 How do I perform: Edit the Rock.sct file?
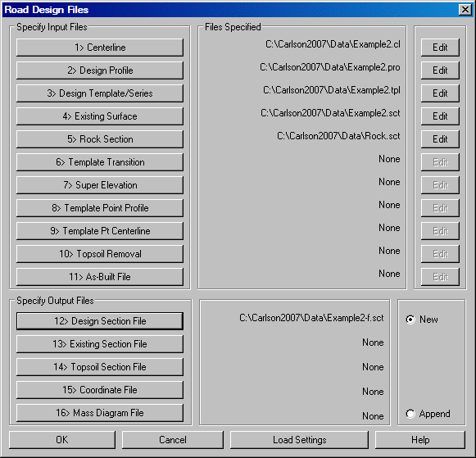click(x=440, y=139)
